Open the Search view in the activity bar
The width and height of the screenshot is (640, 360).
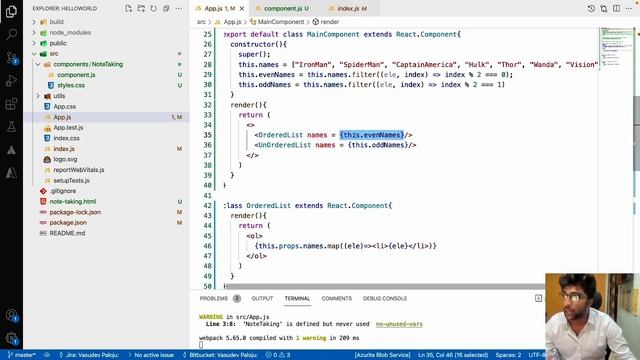(x=11, y=34)
